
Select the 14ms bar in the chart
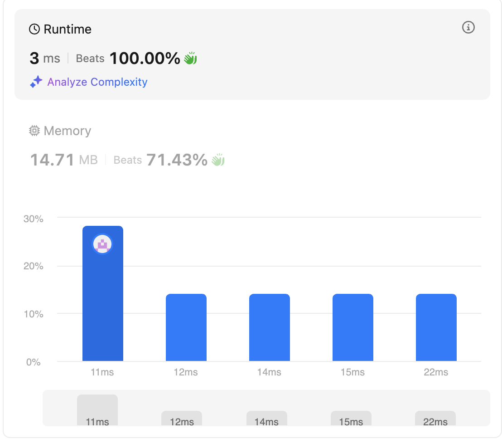pos(269,327)
